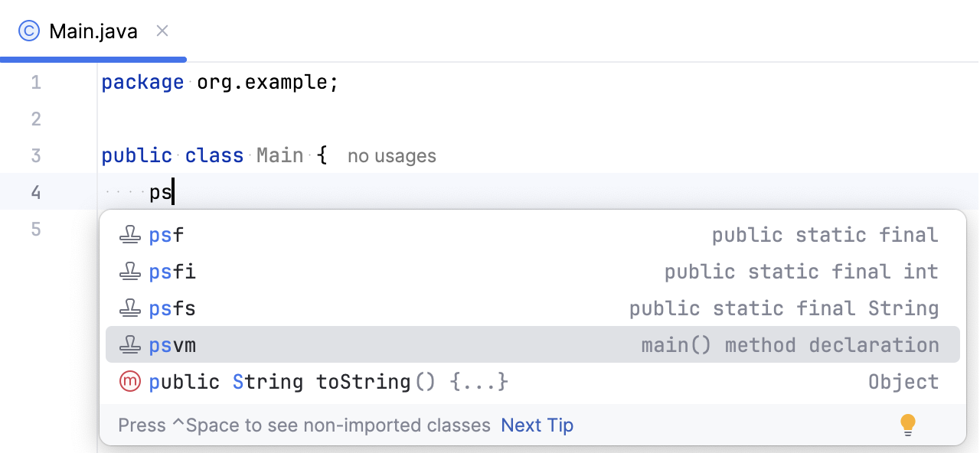Click the no usages hint beside Main class
980x453 pixels.
[x=391, y=155]
